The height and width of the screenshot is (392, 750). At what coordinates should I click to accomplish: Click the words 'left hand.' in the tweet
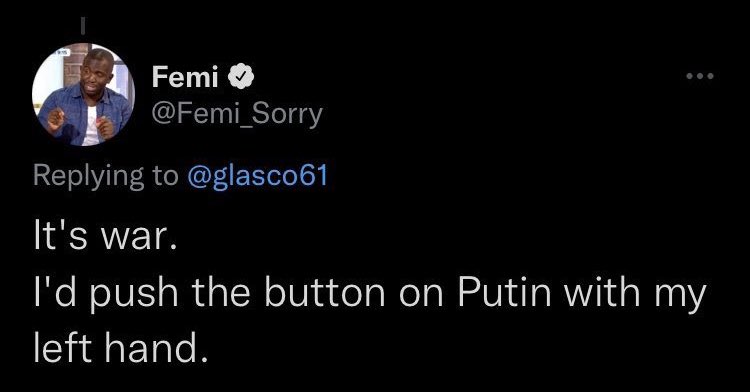pos(121,348)
